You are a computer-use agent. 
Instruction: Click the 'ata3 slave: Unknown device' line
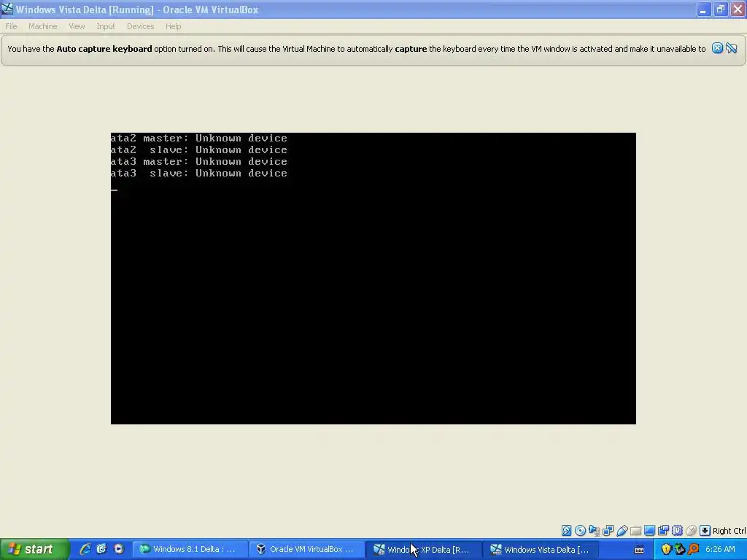[x=199, y=174]
